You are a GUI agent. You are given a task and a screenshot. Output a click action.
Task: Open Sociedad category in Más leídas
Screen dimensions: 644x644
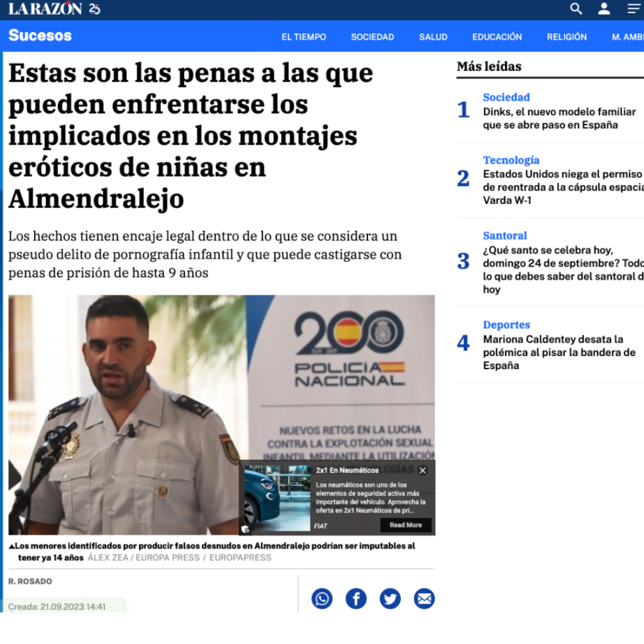(506, 97)
